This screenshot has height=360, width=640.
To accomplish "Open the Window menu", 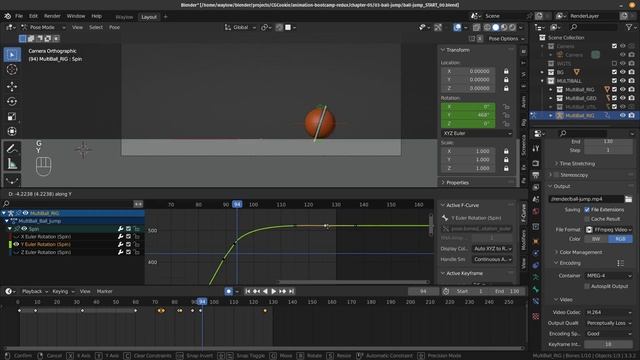I will pyautogui.click(x=76, y=16).
